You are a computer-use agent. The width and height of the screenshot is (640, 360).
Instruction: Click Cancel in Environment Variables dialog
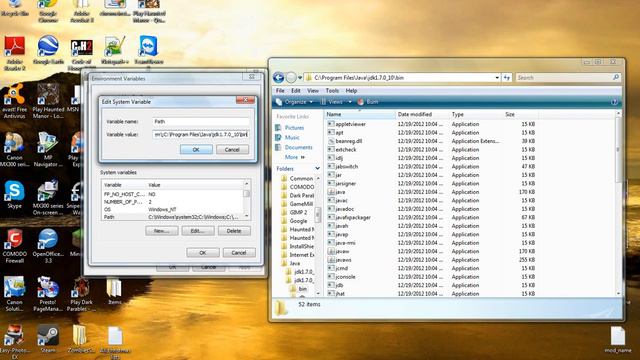coord(239,253)
